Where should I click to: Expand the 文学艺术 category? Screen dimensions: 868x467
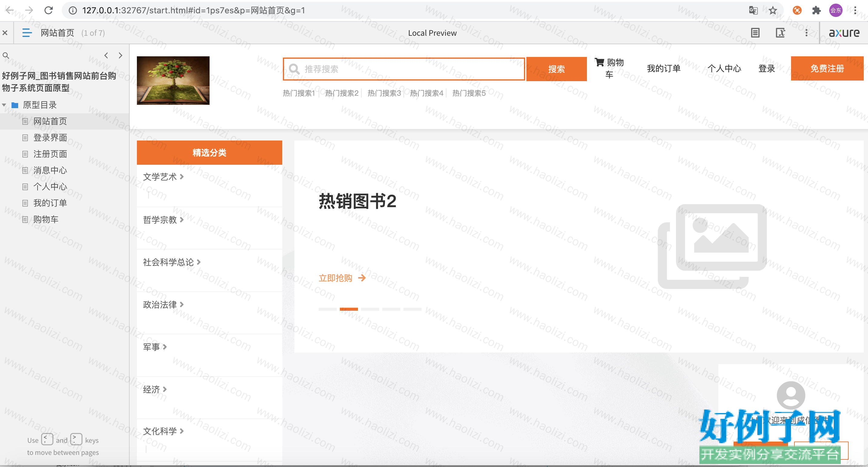pos(164,177)
